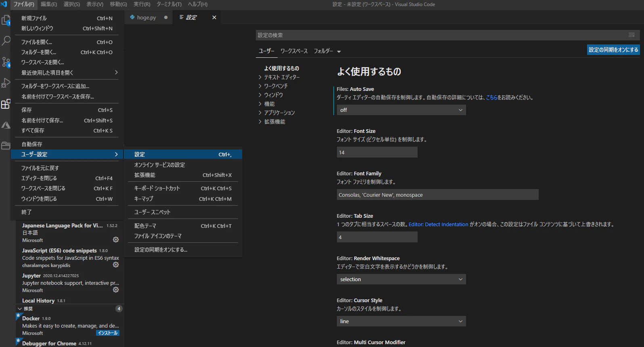This screenshot has height=347, width=644.
Task: Open the Search view in the activity bar
Action: coord(6,41)
